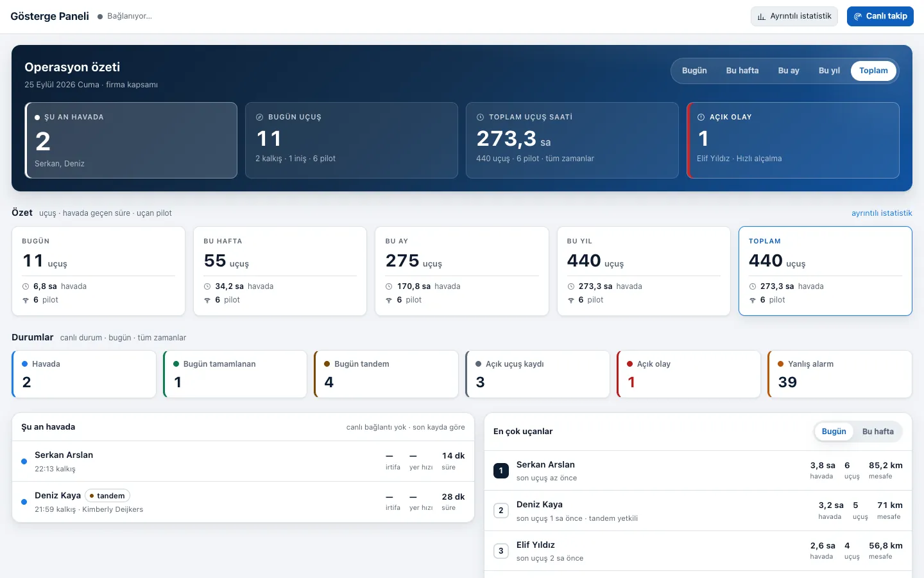924x578 pixels.
Task: Click the compass icon beside Bugün Uçuş
Action: [259, 118]
